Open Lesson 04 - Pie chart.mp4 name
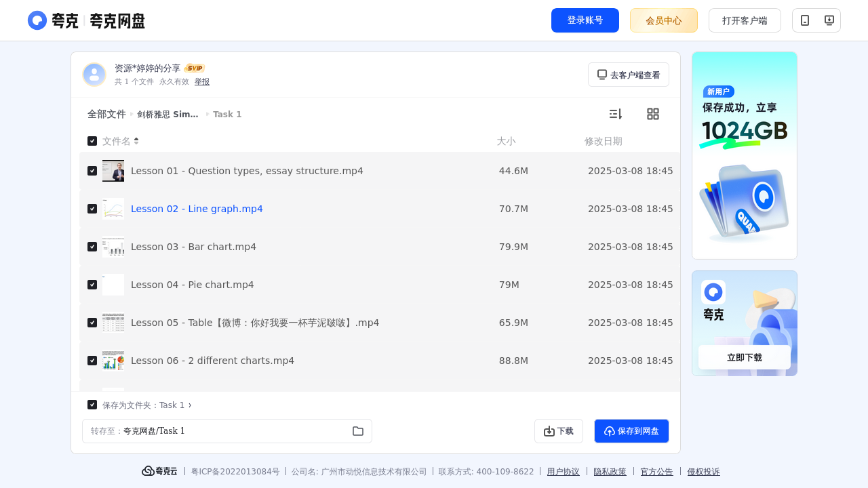 (193, 285)
